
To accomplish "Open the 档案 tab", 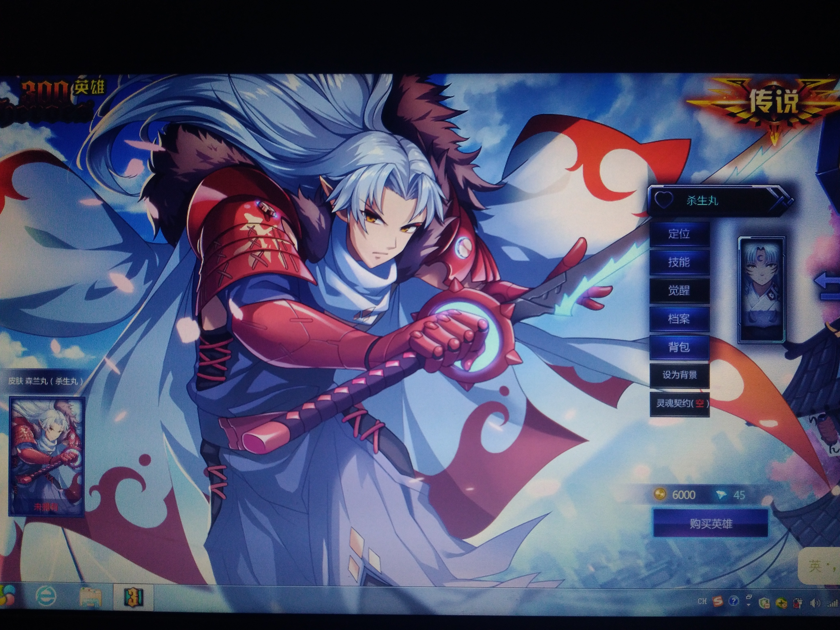I will (679, 319).
